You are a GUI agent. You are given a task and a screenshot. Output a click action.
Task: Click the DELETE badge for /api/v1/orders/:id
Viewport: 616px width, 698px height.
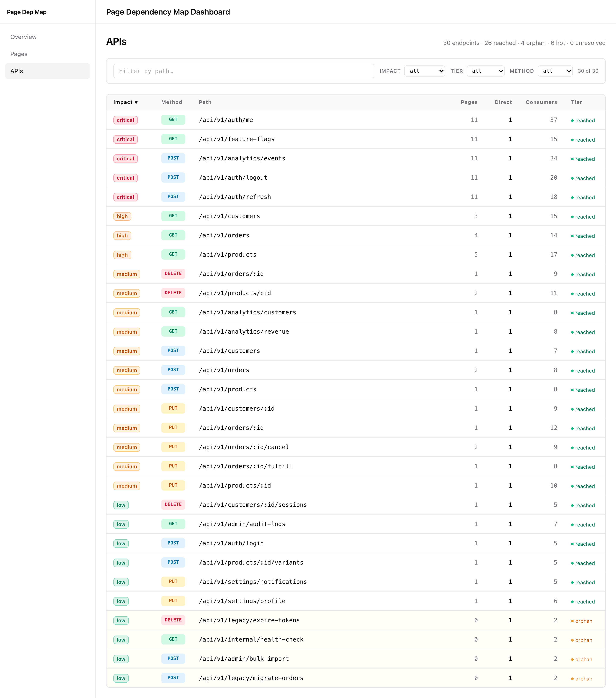pos(173,274)
